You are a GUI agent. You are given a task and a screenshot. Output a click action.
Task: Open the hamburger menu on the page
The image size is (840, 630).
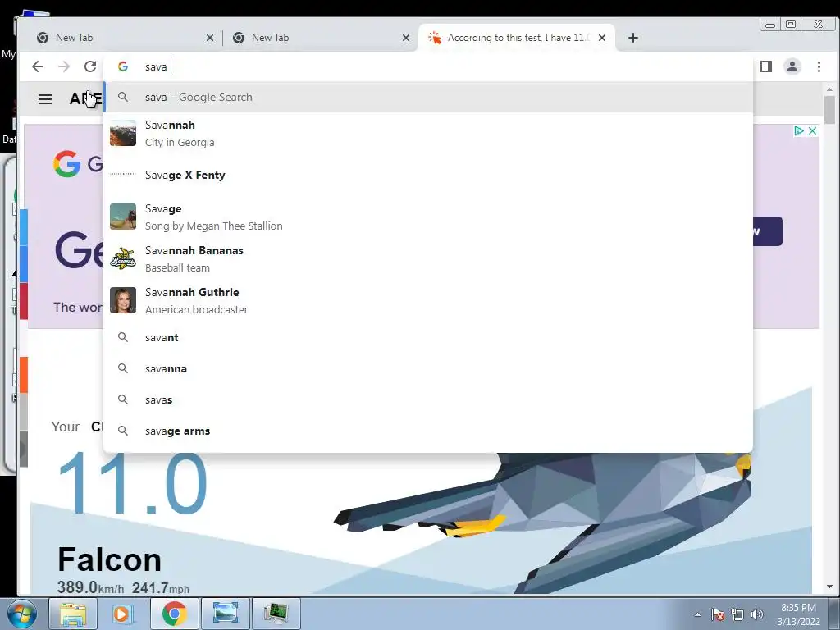(x=45, y=99)
